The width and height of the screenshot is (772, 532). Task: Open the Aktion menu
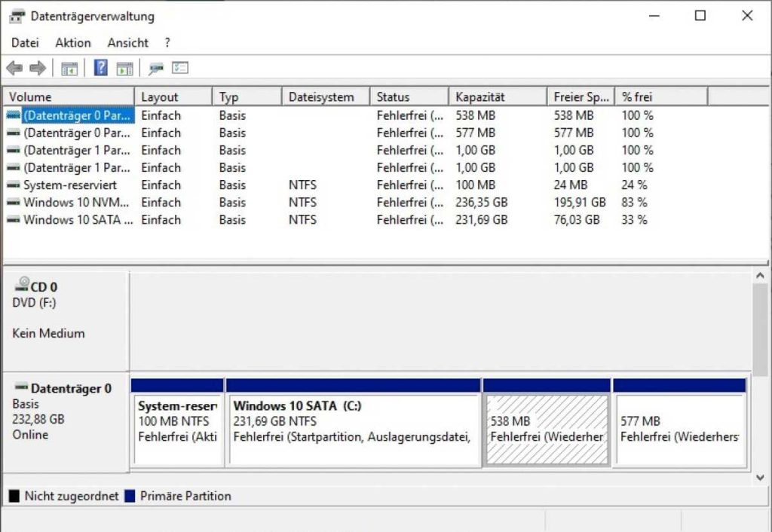coord(73,43)
